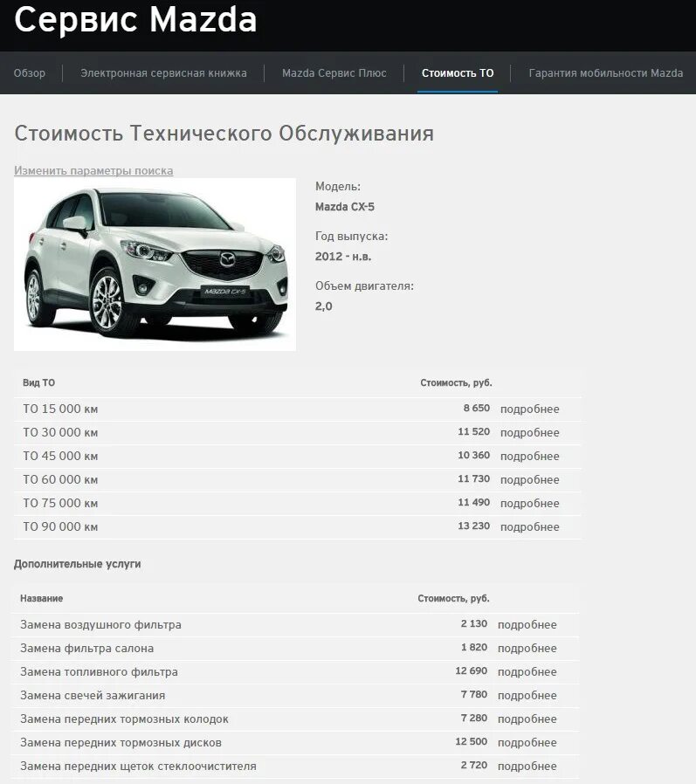Open подробнее for ТО 45 000 км
Viewport: 696px width, 784px height.
tap(529, 456)
